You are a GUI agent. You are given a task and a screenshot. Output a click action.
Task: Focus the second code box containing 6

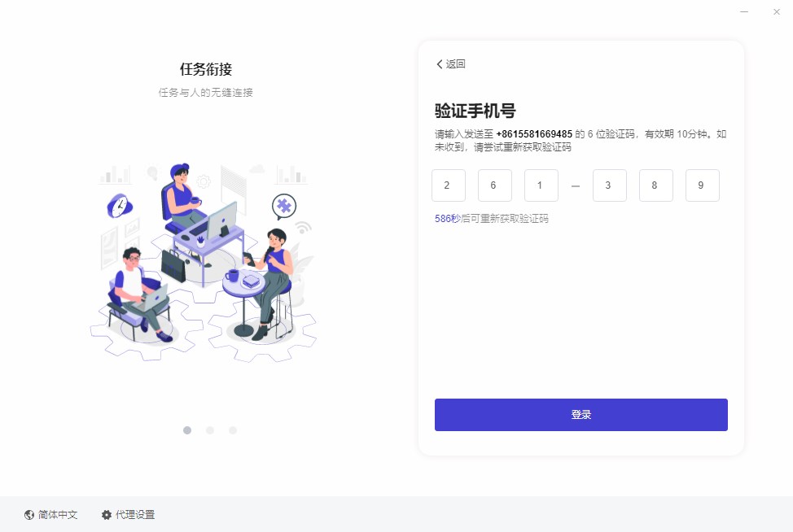point(495,185)
